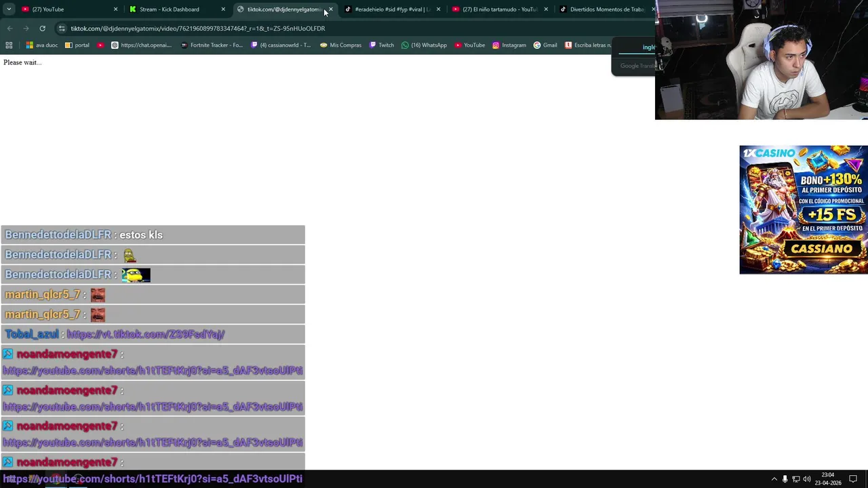868x488 pixels.
Task: Switch to Stream - Kick Dashboard tab
Action: [x=176, y=9]
